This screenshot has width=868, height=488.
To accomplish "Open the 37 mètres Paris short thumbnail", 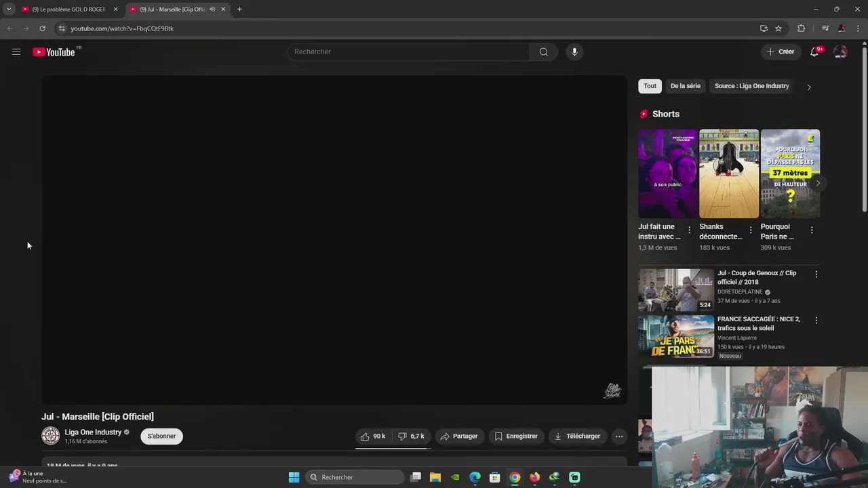I will coord(790,174).
